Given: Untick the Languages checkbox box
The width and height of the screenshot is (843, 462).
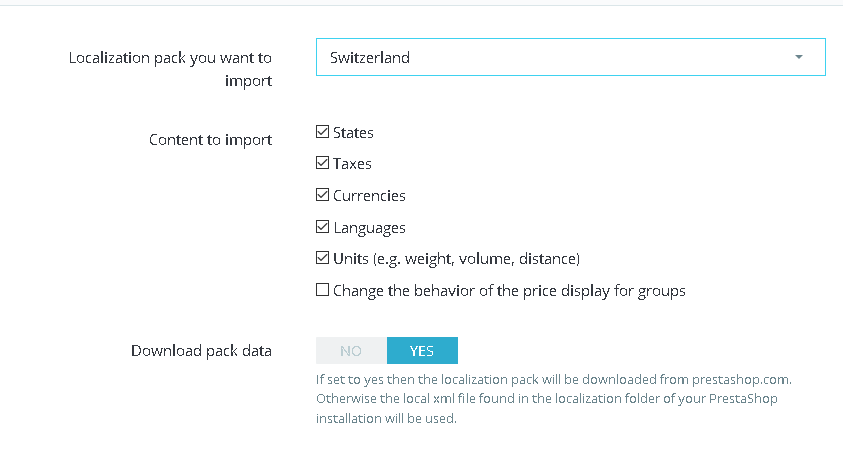Looking at the screenshot, I should (x=322, y=227).
